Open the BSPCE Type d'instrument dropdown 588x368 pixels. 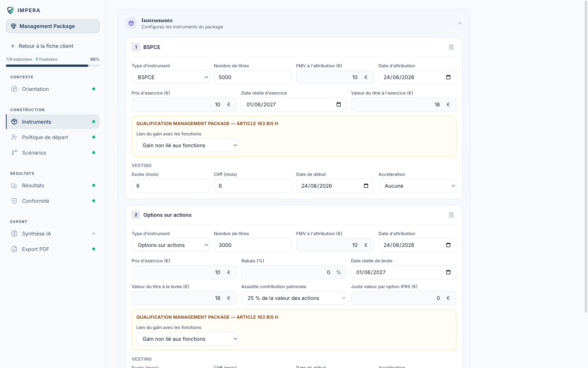point(171,77)
